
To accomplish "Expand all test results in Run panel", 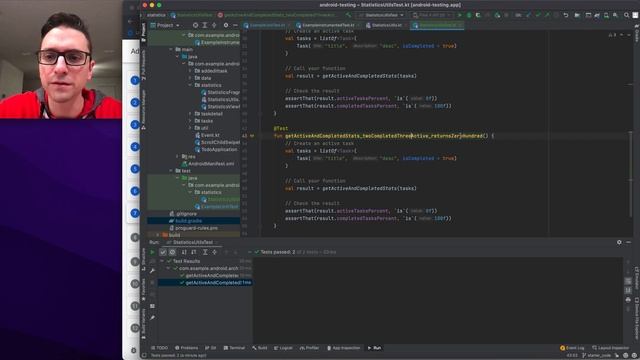I will [x=205, y=252].
